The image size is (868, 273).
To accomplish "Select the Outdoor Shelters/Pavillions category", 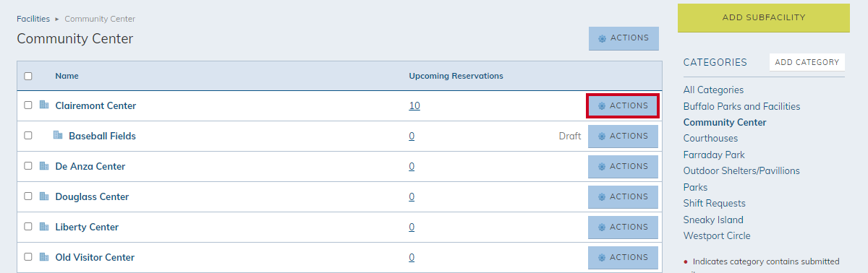I will point(741,170).
